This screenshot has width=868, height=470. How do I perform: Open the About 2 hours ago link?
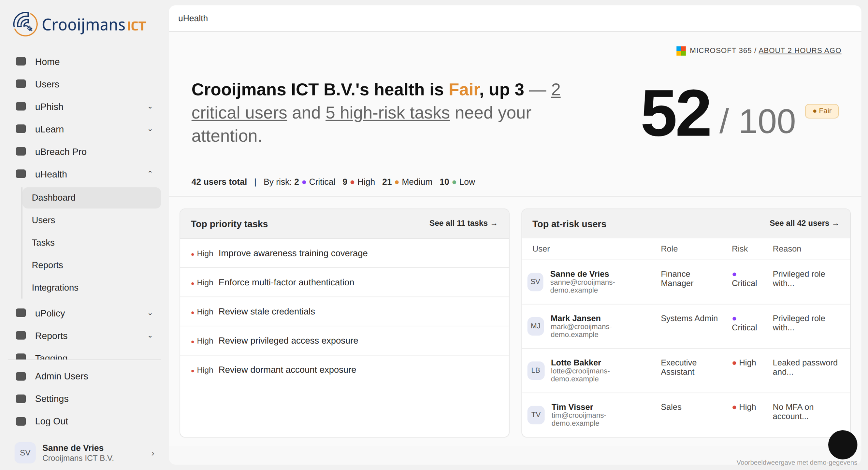(x=800, y=50)
